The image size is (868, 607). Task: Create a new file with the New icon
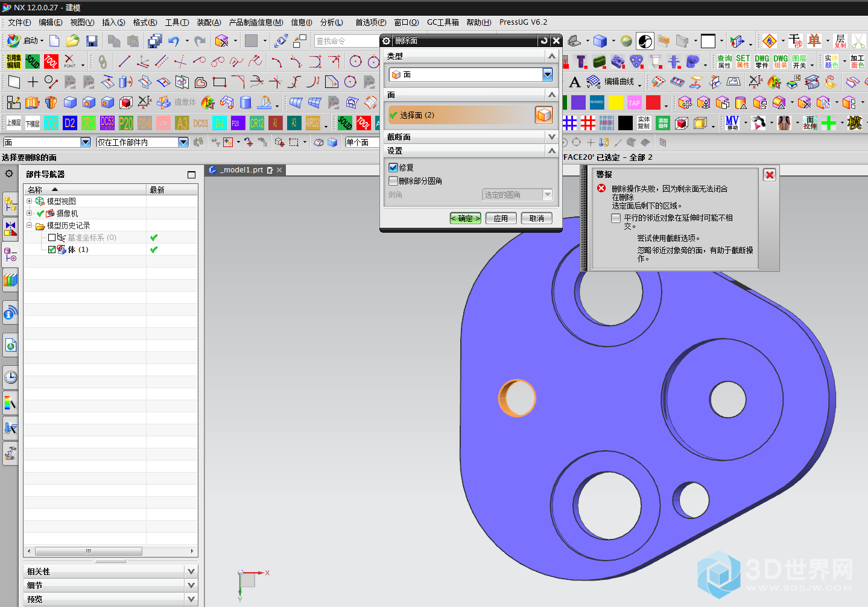(x=54, y=41)
